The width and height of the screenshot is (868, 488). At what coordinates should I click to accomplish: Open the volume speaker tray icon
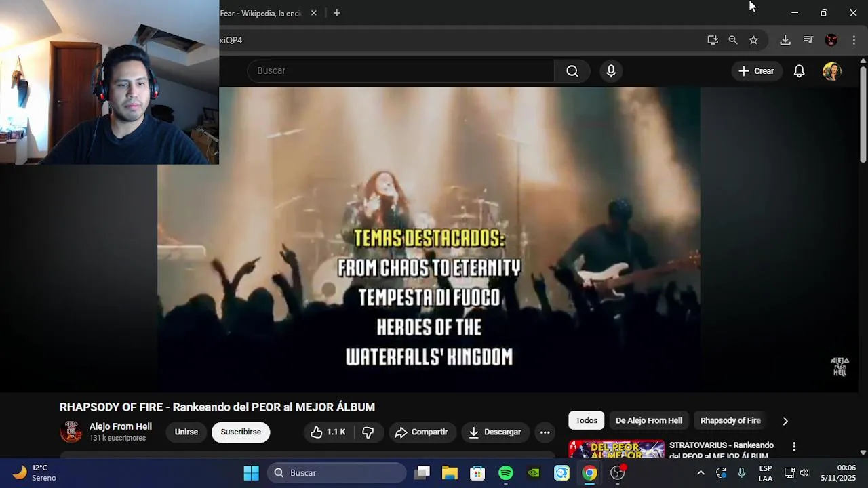tap(804, 473)
